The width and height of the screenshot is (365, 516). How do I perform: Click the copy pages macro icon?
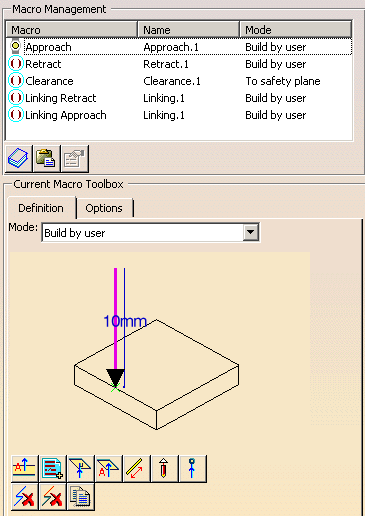(x=81, y=497)
